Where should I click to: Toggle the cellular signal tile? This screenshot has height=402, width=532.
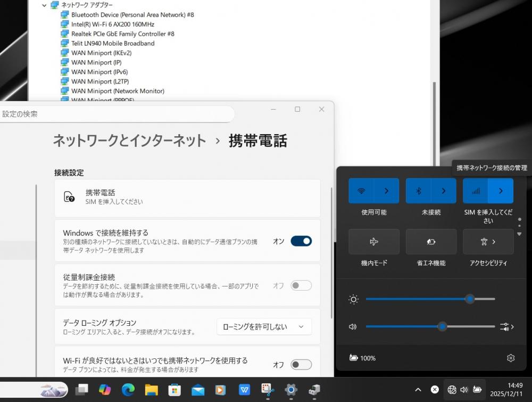tap(476, 191)
